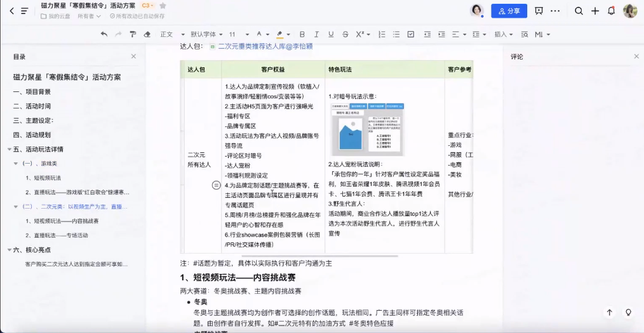Open the 所有者 permission dropdown
The width and height of the screenshot is (644, 333).
click(x=89, y=16)
